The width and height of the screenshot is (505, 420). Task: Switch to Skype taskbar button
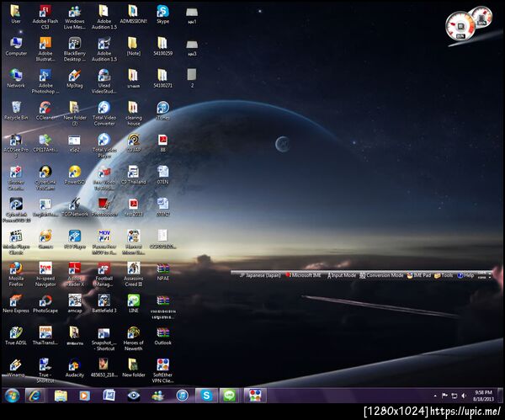tap(206, 396)
